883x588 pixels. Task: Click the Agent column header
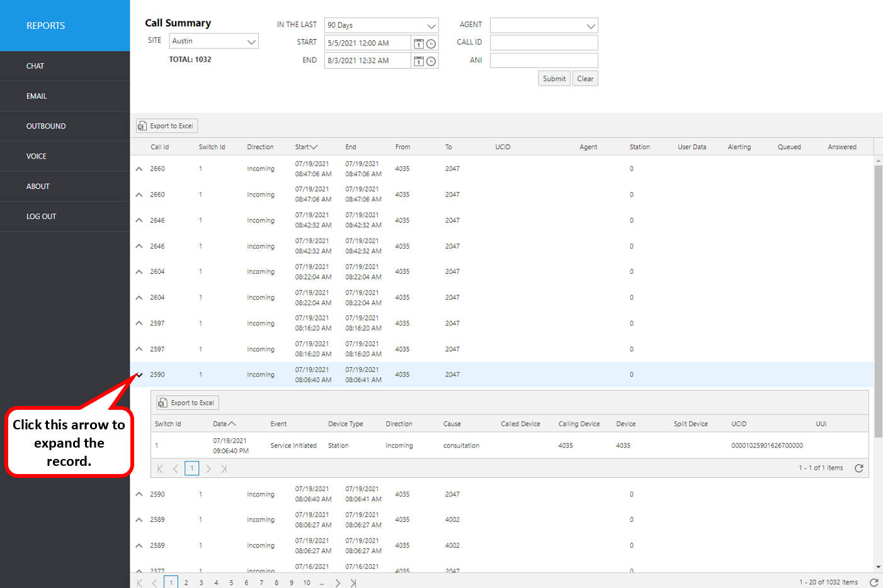(588, 147)
